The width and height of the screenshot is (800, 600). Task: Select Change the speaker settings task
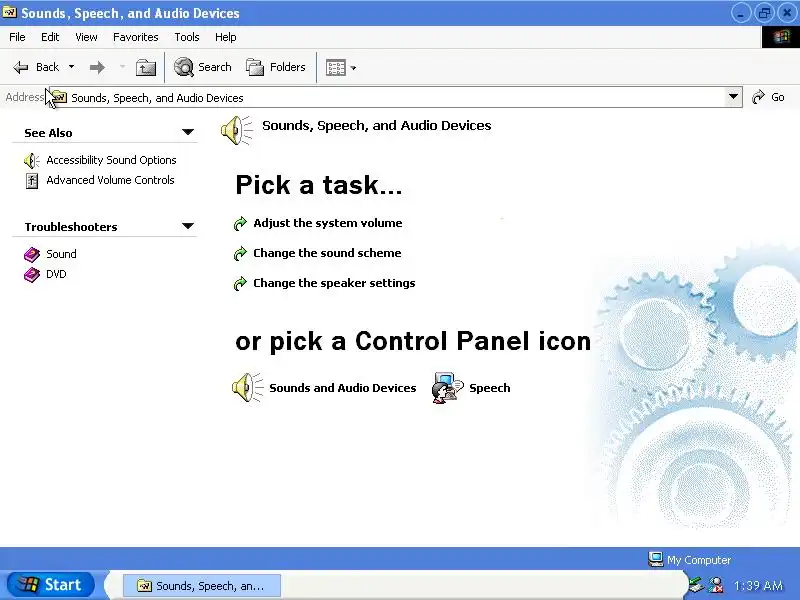pyautogui.click(x=334, y=283)
